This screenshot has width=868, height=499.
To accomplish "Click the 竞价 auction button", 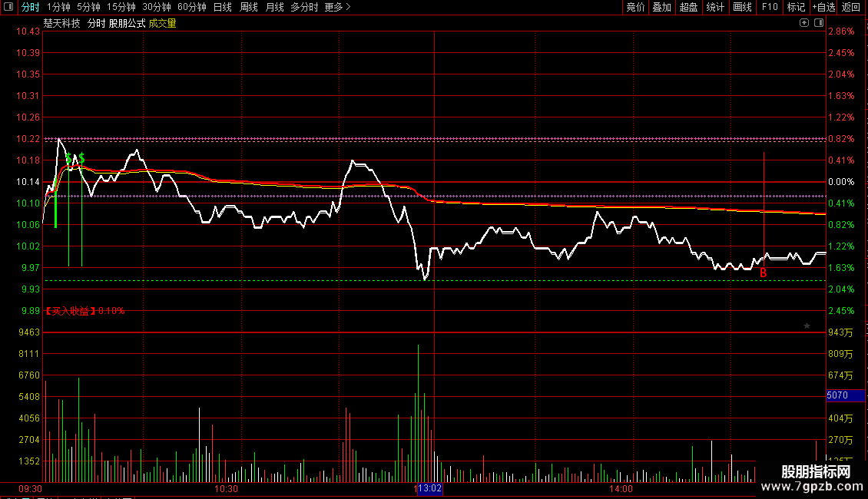I will 635,7.
